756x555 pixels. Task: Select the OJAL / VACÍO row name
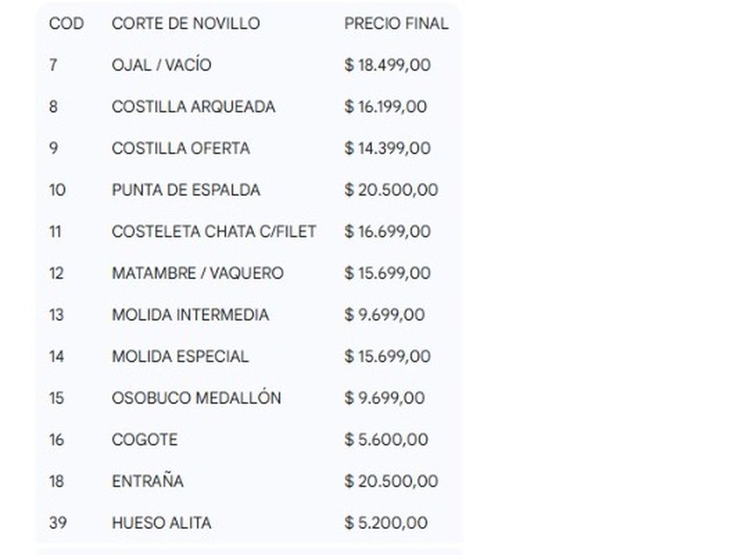coord(161,66)
